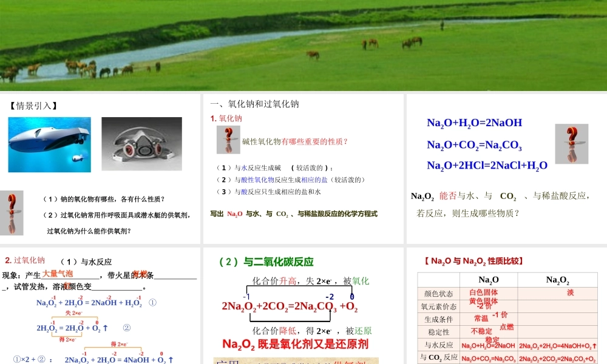Screen dimensions: 607x364
Task: Open the grassland and horses banner image
Action: click(x=303, y=45)
